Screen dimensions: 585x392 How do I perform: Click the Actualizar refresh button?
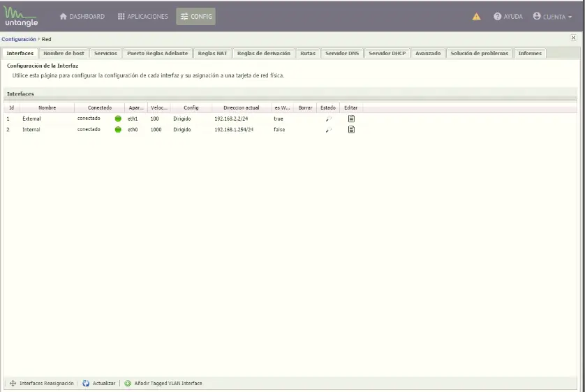pos(99,383)
